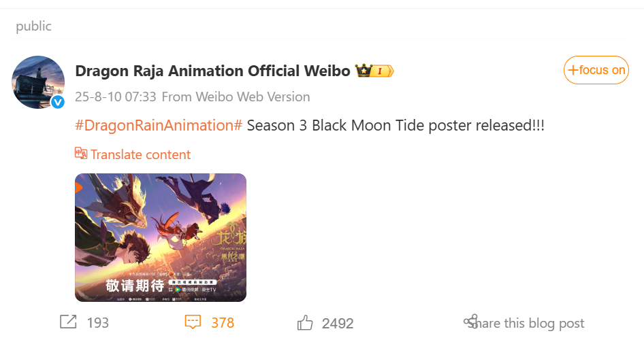This screenshot has height=342, width=644.
Task: Open the Black Moon Tide poster image
Action: pyautogui.click(x=161, y=237)
